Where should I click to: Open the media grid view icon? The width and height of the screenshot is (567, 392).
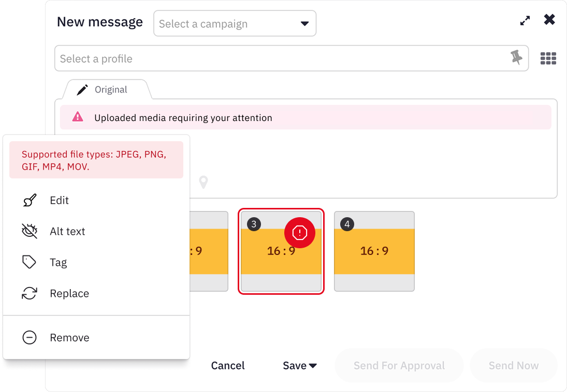tap(548, 58)
